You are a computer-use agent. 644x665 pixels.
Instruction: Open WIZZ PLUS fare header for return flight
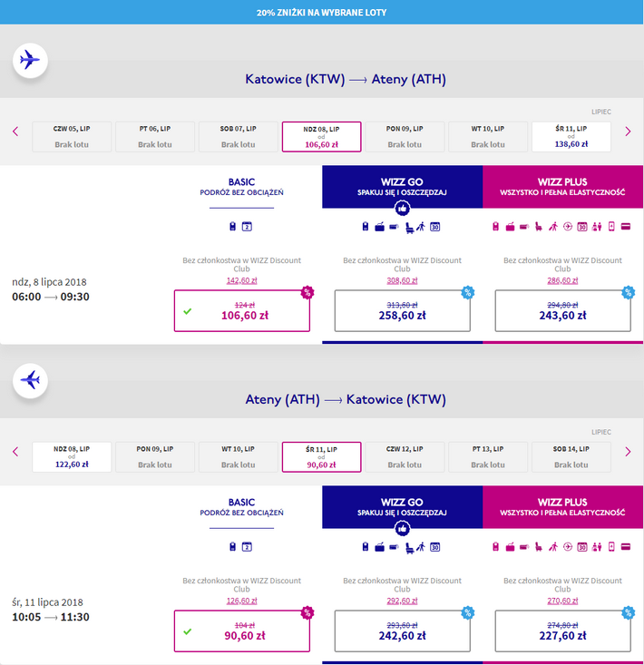tap(562, 507)
